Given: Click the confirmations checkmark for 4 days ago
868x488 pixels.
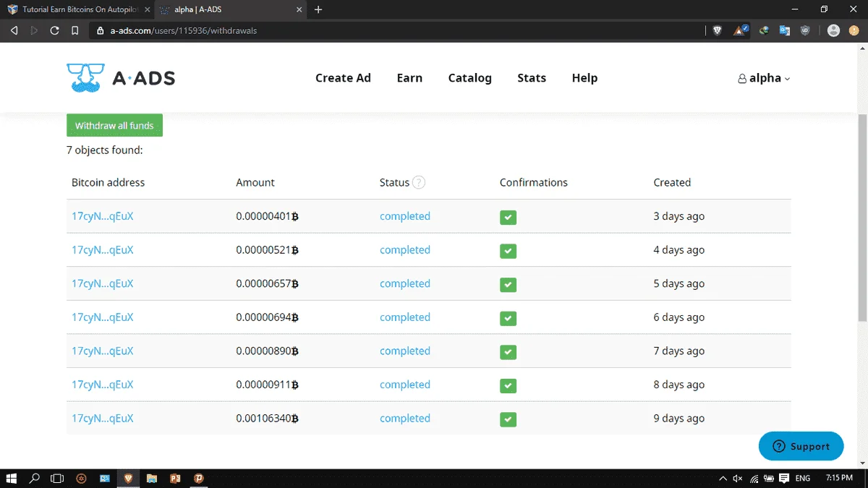Looking at the screenshot, I should (x=508, y=251).
